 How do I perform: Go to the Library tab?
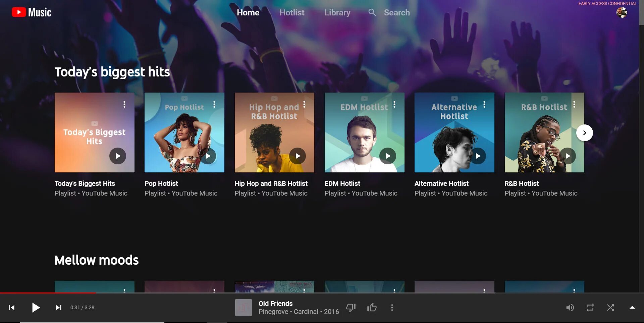point(337,13)
